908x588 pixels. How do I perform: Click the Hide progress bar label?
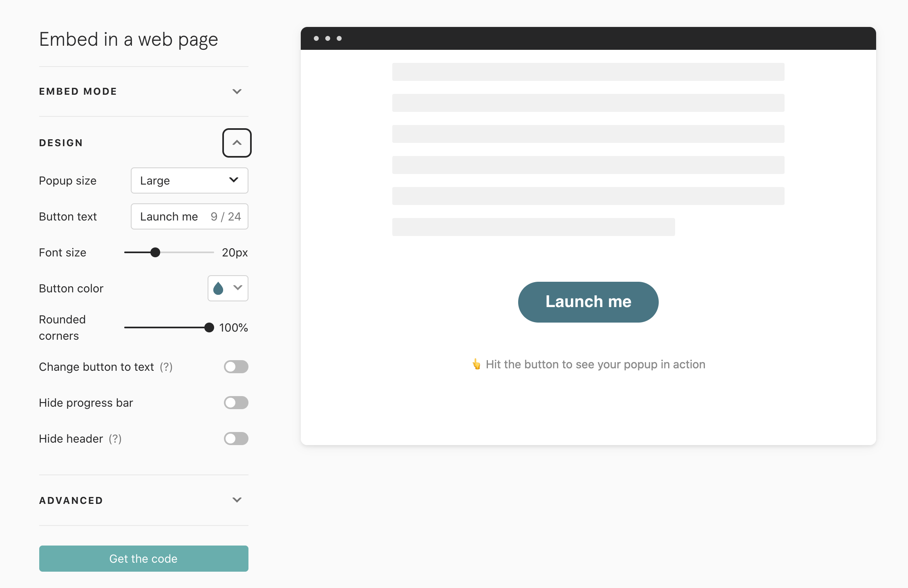pos(86,403)
